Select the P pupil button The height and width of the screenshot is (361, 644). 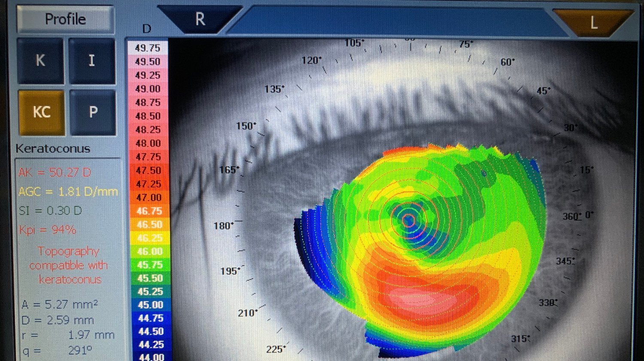(x=92, y=112)
